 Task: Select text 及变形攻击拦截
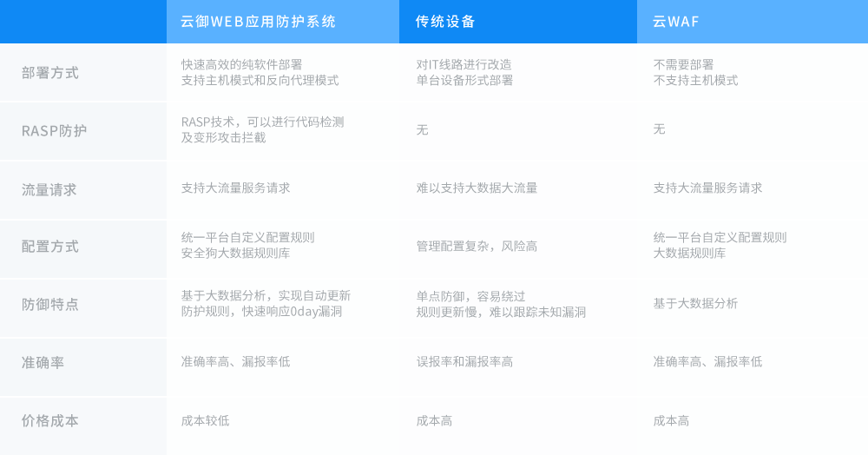point(223,137)
